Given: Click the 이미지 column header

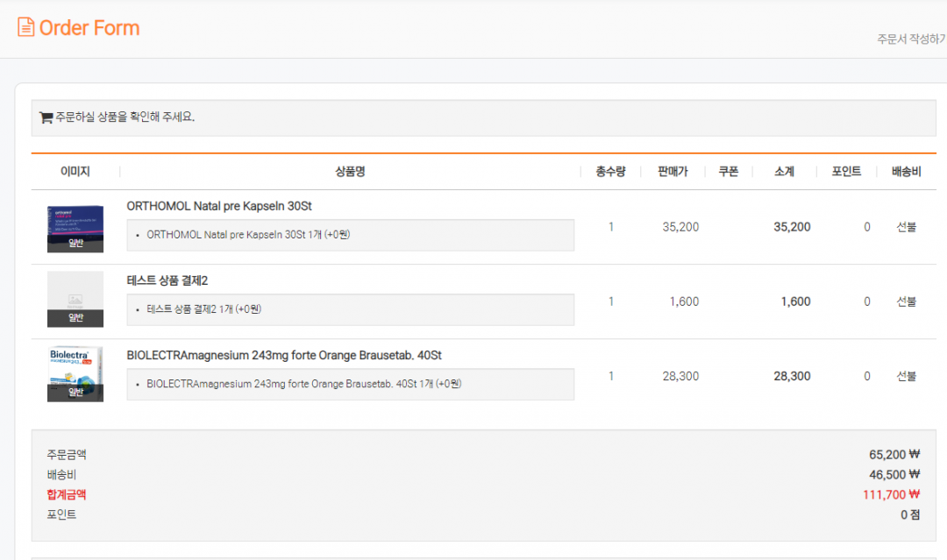Looking at the screenshot, I should click(75, 172).
